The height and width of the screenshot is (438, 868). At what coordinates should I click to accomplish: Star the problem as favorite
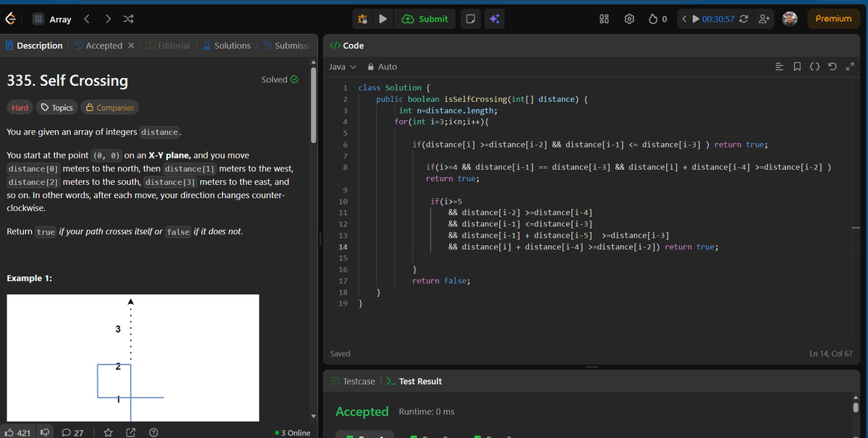point(108,432)
